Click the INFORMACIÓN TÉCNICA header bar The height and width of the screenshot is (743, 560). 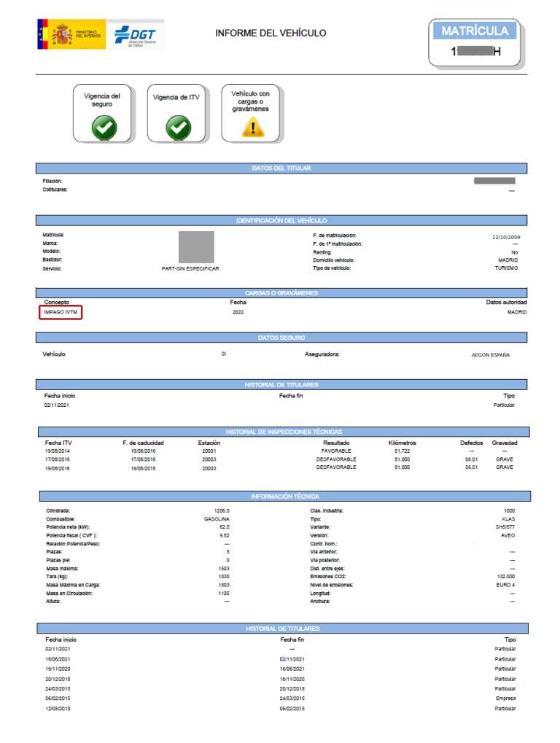tap(284, 496)
